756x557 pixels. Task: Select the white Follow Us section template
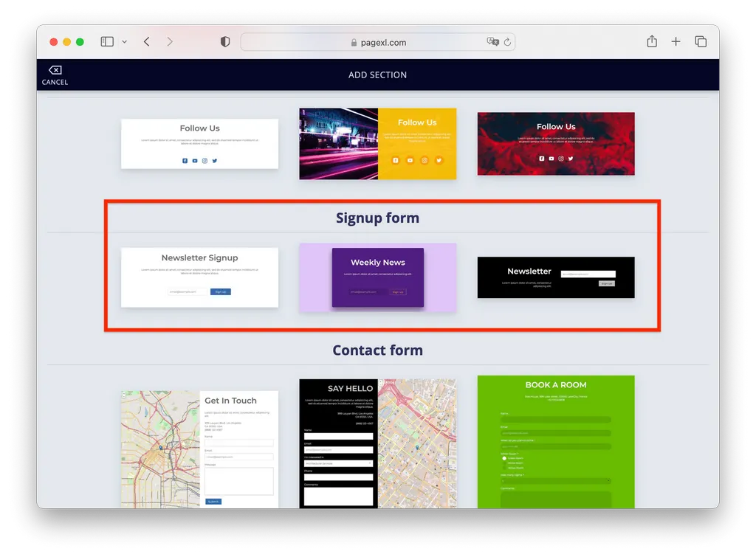[x=199, y=144]
